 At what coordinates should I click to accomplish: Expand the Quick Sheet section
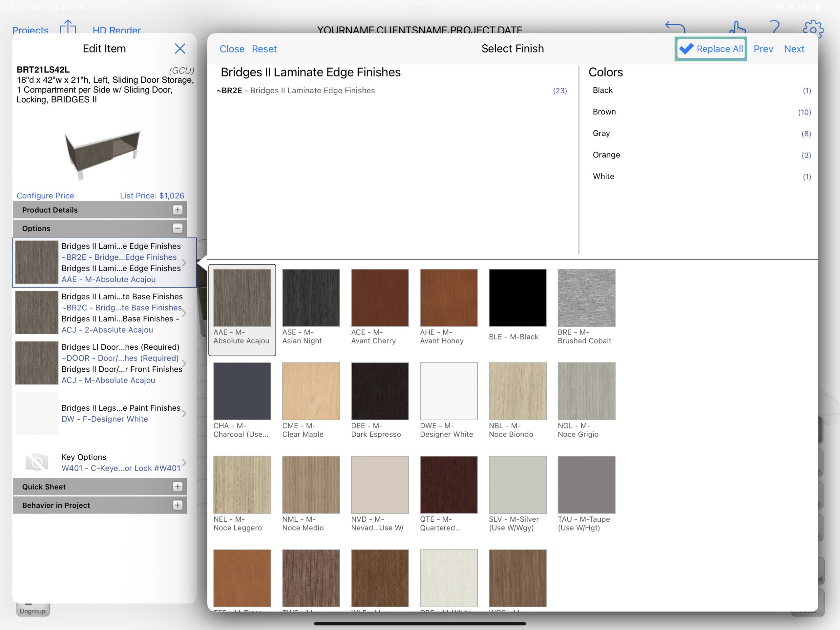pos(178,487)
